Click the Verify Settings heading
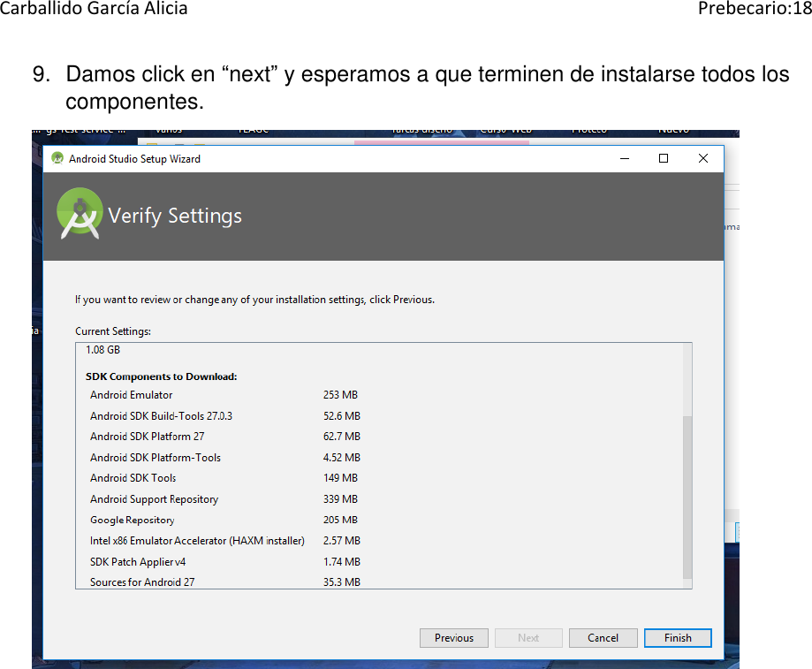812x669 pixels. (175, 216)
